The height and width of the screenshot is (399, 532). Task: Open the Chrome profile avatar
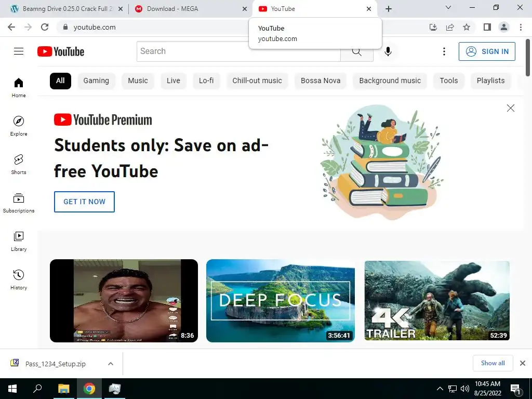tap(504, 27)
